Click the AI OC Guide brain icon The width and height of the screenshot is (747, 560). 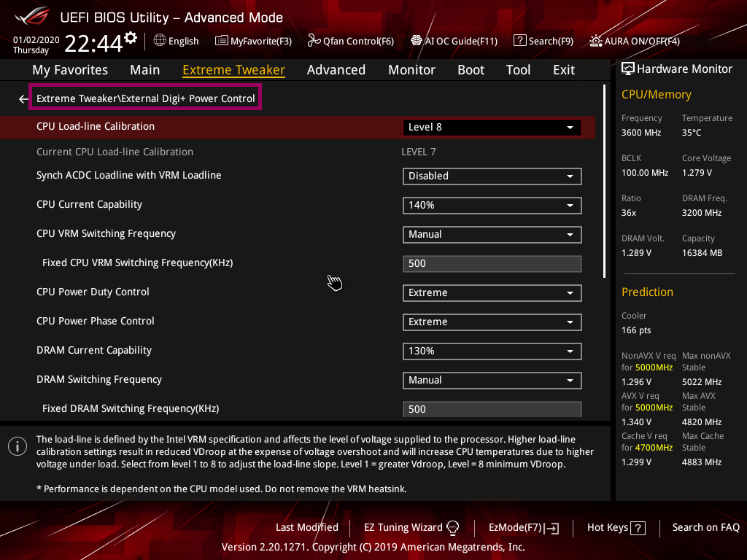(417, 41)
